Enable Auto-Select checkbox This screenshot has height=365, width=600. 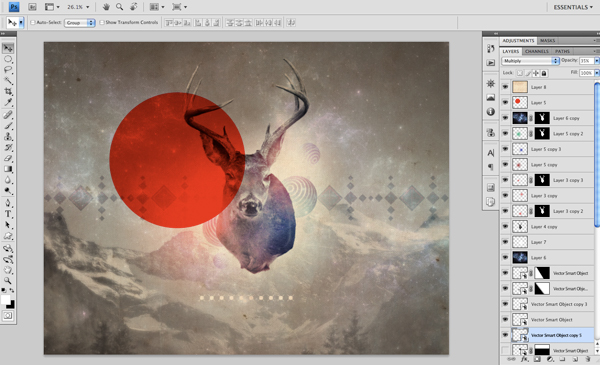(x=33, y=23)
